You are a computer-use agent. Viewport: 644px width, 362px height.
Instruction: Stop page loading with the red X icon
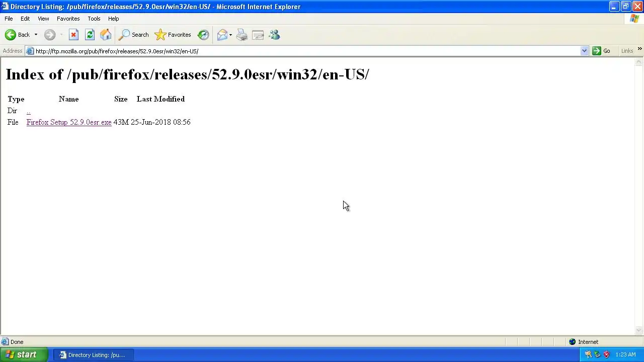pyautogui.click(x=73, y=35)
